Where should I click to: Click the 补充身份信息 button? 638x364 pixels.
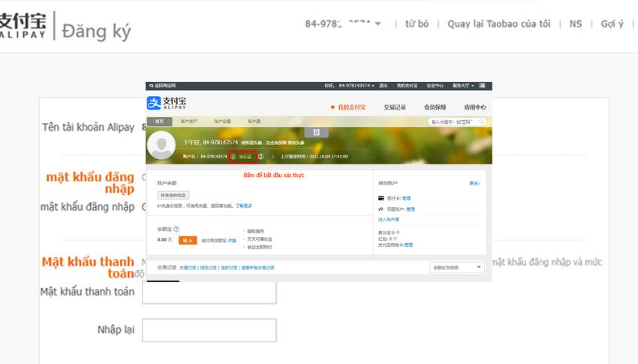(173, 195)
